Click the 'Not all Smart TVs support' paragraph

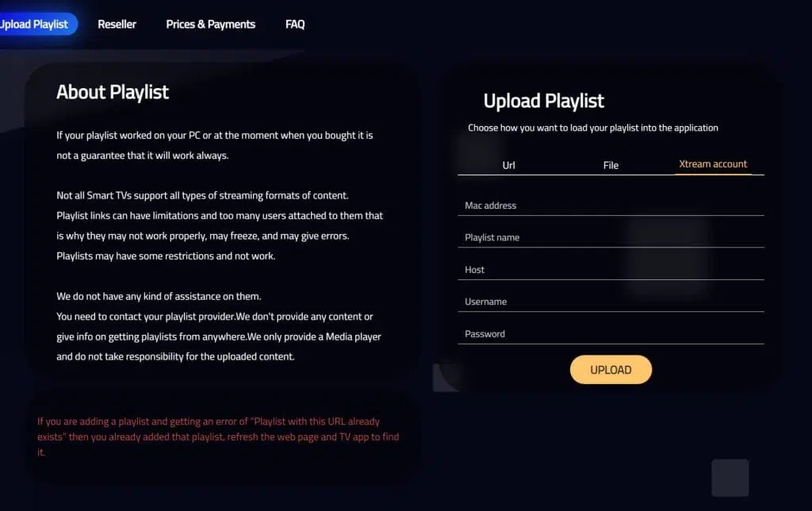(x=202, y=195)
